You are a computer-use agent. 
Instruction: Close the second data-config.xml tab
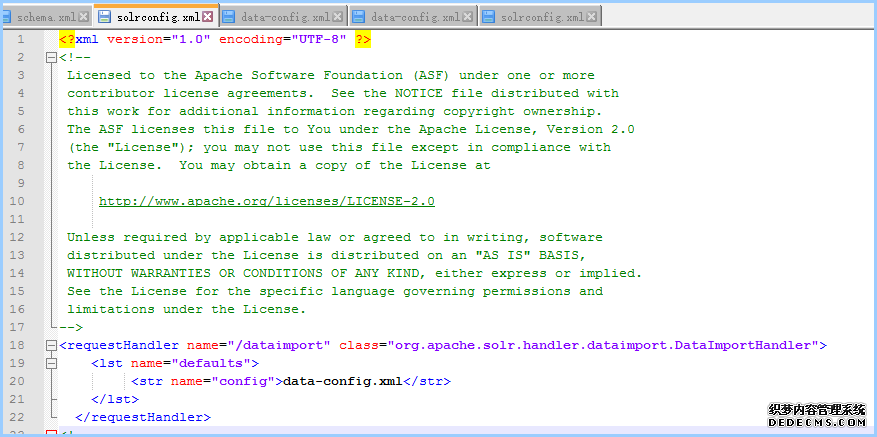467,17
